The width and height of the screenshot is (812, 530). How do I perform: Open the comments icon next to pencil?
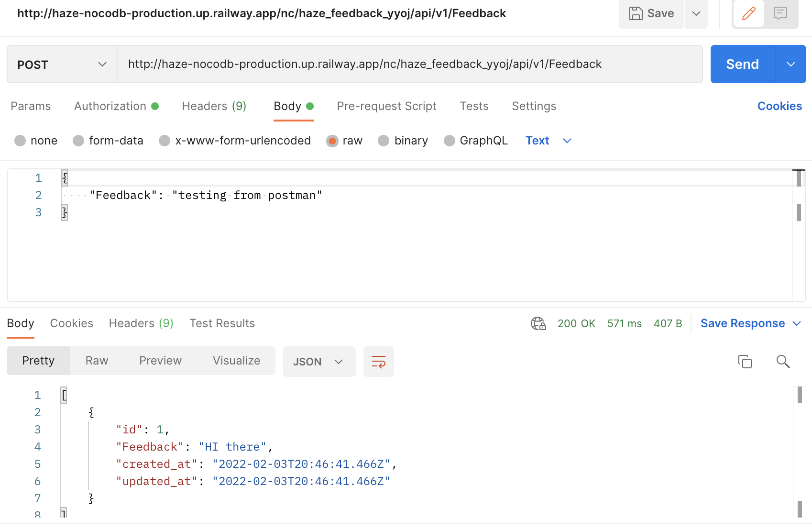click(780, 13)
